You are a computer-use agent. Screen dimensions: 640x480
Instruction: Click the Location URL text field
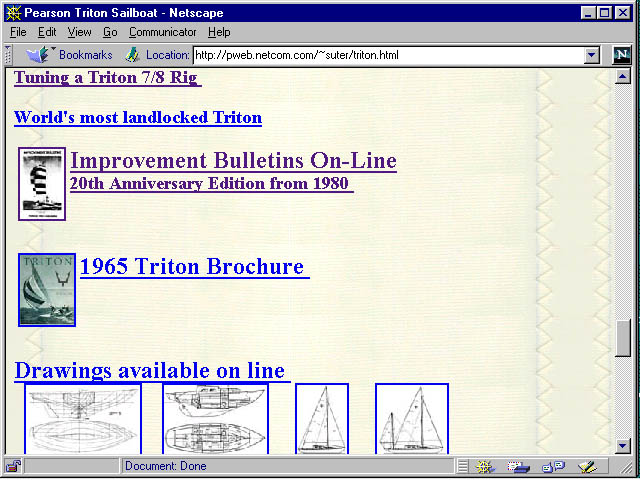point(389,55)
